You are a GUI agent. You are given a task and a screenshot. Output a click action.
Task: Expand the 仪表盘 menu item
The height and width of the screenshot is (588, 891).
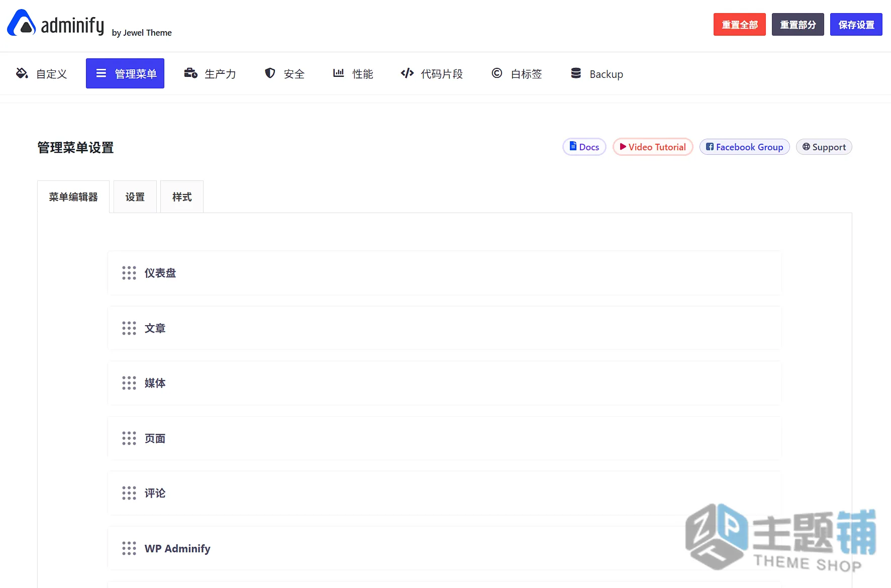tap(445, 273)
